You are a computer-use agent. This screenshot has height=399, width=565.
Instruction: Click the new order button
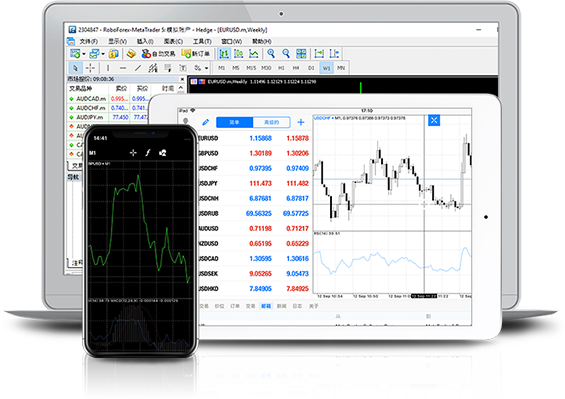196,54
